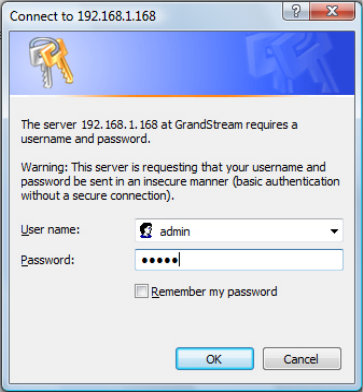Confirm login with the OK button
Screen dimensions: 363x392
point(214,359)
